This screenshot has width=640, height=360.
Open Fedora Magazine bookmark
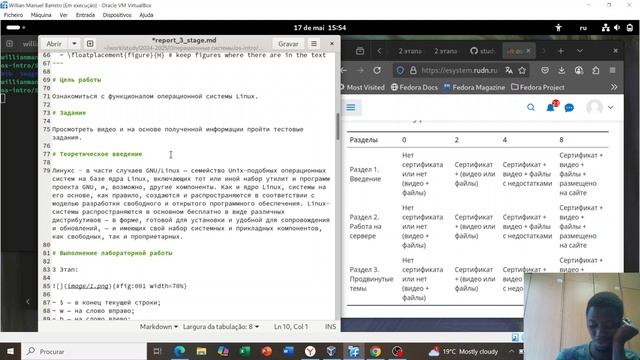pos(474,87)
